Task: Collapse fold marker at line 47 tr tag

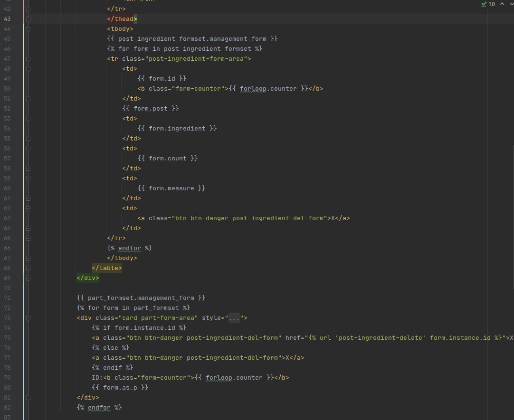Action: (x=28, y=59)
